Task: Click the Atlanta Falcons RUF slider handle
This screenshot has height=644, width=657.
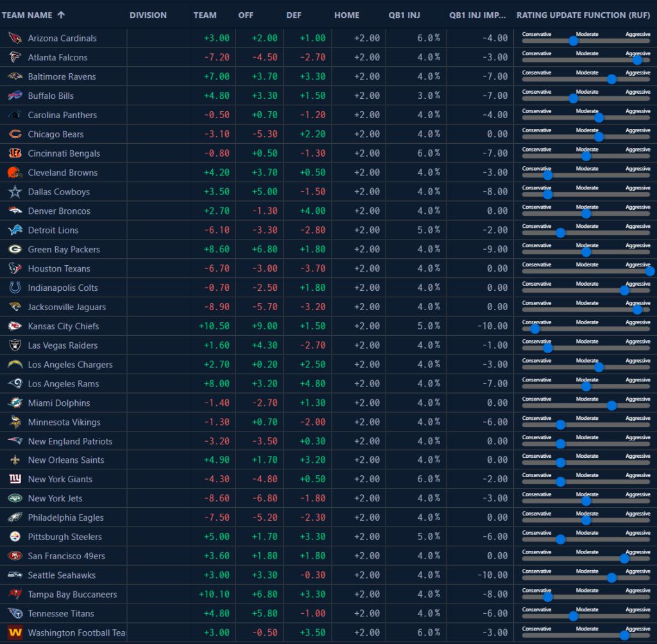Action: point(637,60)
